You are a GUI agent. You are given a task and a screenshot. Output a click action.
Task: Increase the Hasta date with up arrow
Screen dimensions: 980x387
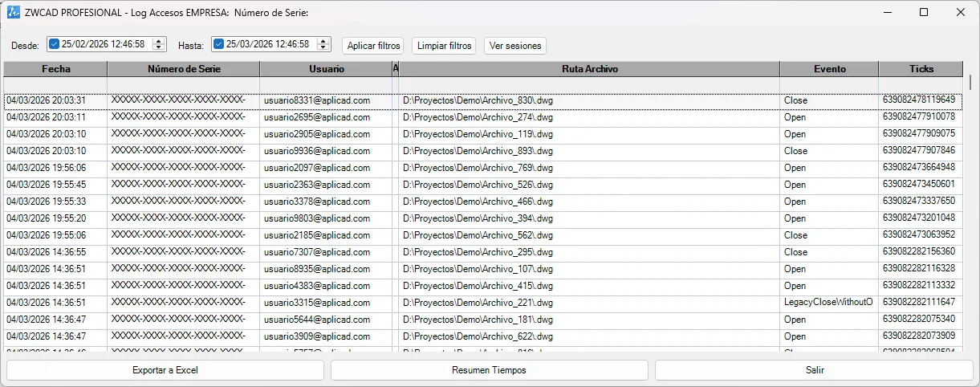(x=323, y=41)
